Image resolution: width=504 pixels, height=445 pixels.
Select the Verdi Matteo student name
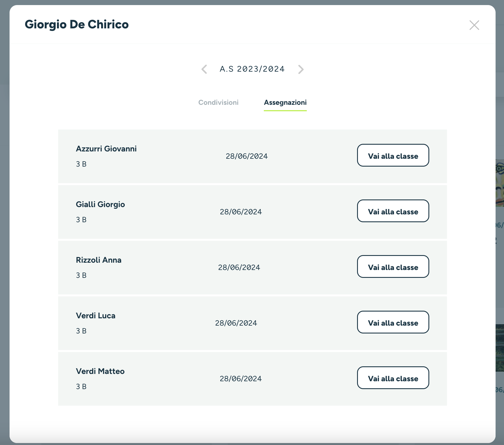tap(100, 371)
